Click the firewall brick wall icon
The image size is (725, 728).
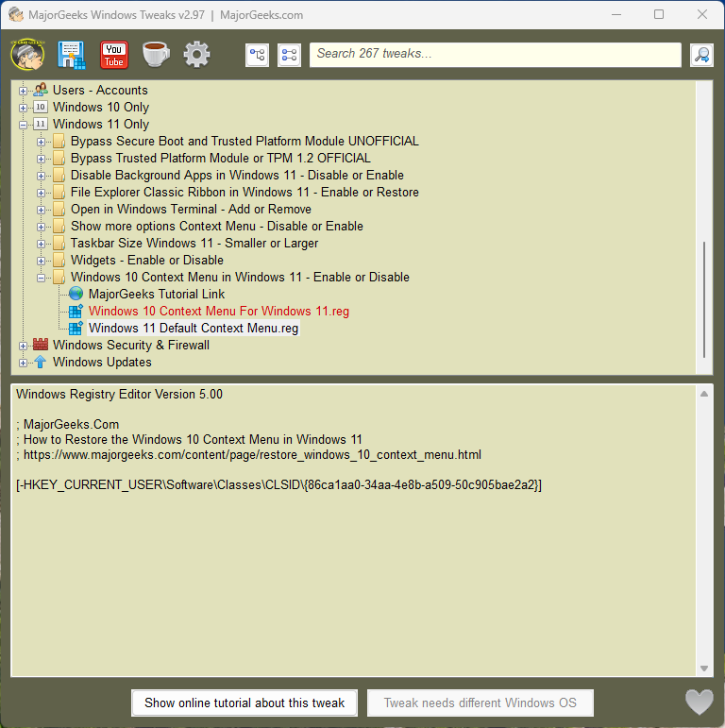(41, 345)
